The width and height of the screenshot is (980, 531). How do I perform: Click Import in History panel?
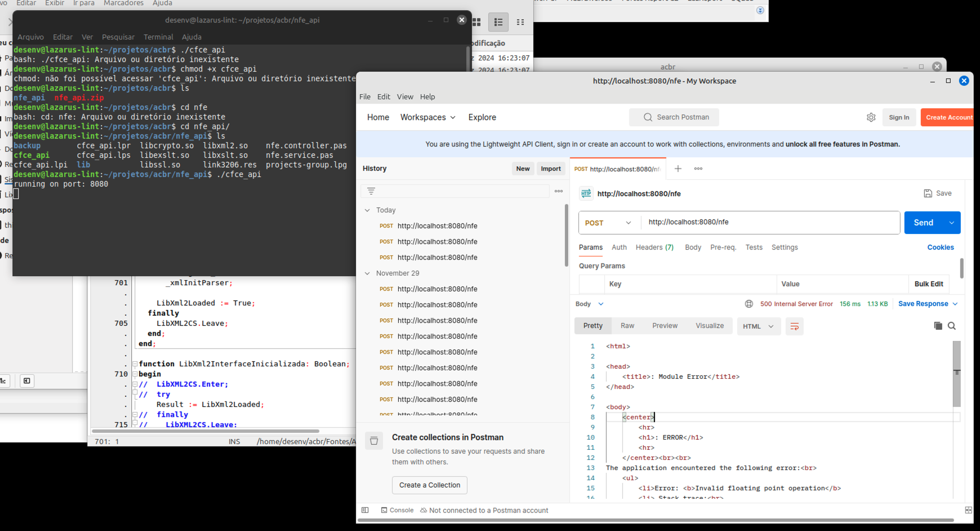tap(551, 169)
